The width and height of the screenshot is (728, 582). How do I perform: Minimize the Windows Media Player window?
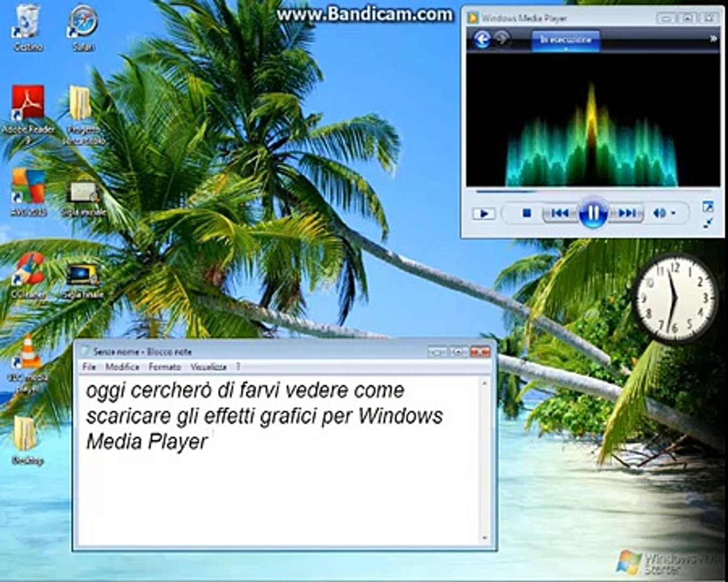pyautogui.click(x=667, y=18)
